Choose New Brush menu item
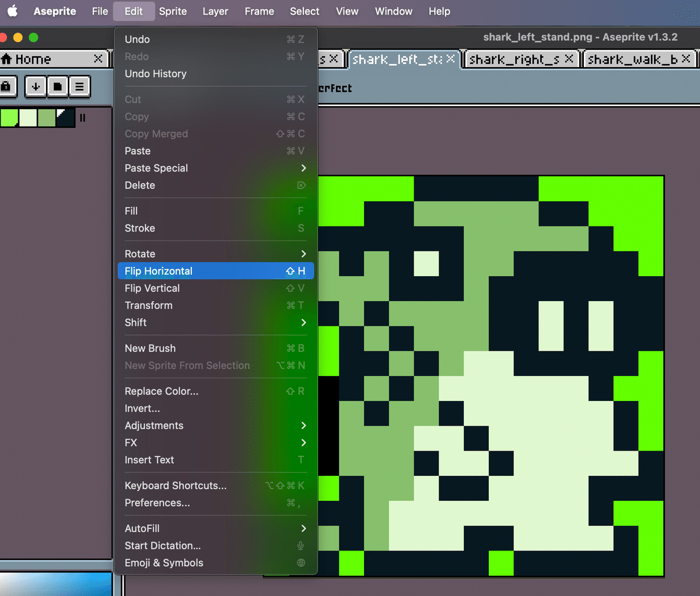Viewport: 700px width, 596px height. (216, 348)
